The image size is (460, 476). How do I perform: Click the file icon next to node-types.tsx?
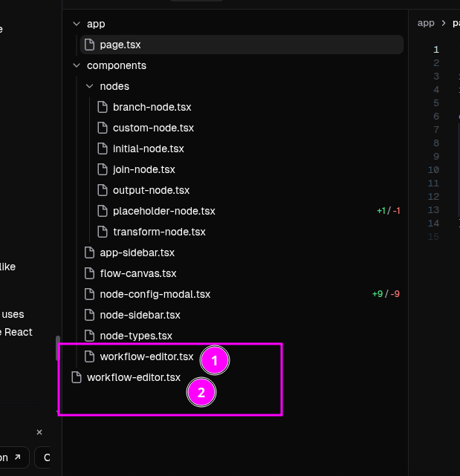point(89,336)
